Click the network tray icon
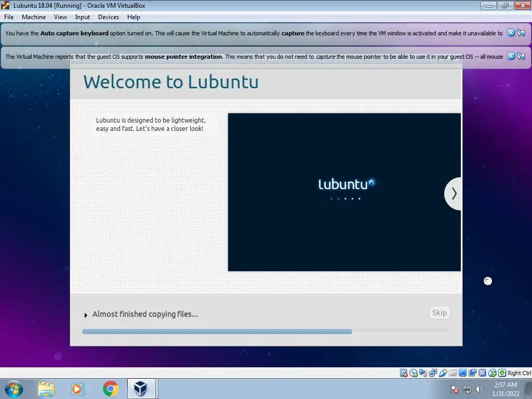 click(x=467, y=389)
